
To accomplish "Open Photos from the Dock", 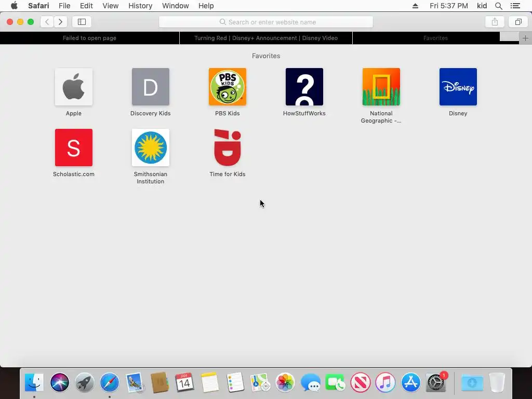I will [x=285, y=383].
